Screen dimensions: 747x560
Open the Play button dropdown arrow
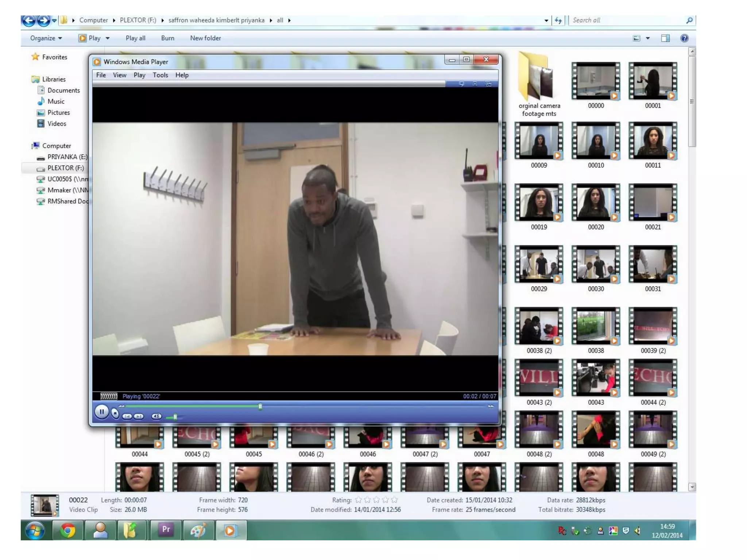coord(108,38)
